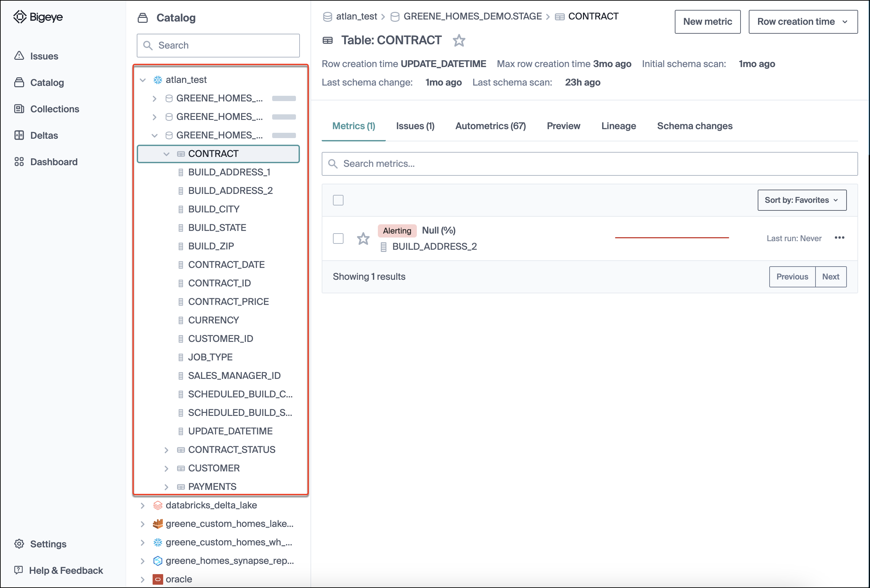870x588 pixels.
Task: Click the Settings gear icon
Action: [x=19, y=544]
